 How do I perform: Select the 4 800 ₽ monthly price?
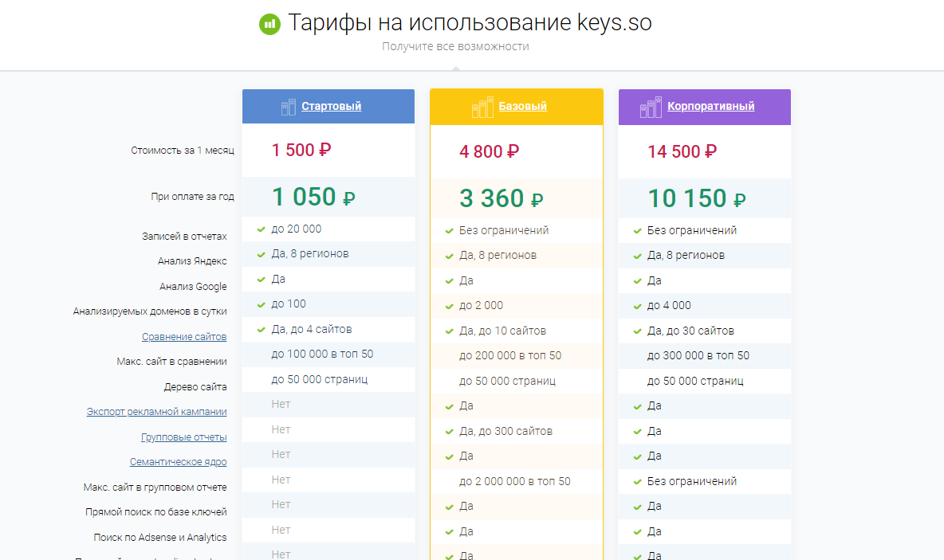point(489,151)
